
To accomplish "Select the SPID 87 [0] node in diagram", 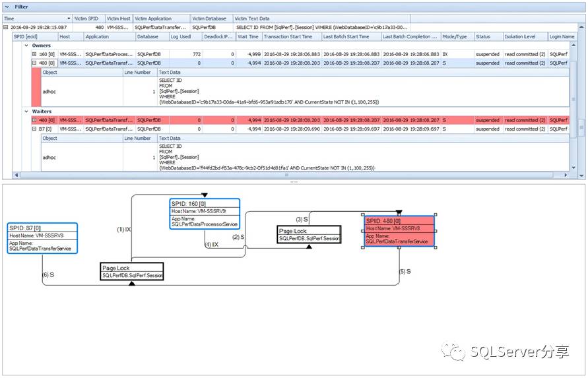I will click(42, 238).
